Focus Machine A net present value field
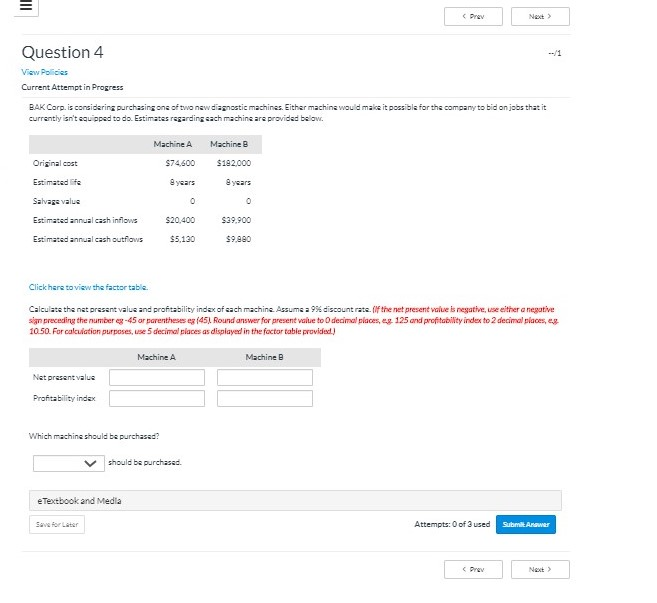657x603 pixels. pyautogui.click(x=157, y=377)
